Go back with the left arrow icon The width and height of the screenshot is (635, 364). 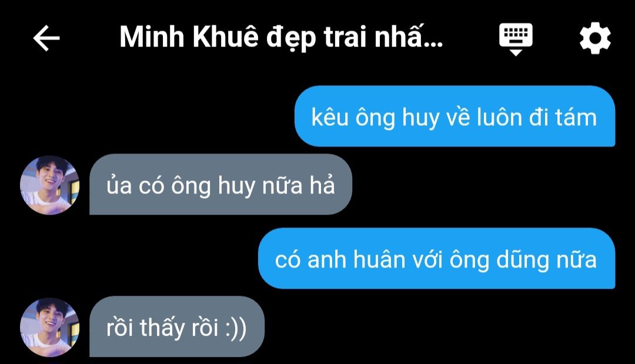coord(46,38)
